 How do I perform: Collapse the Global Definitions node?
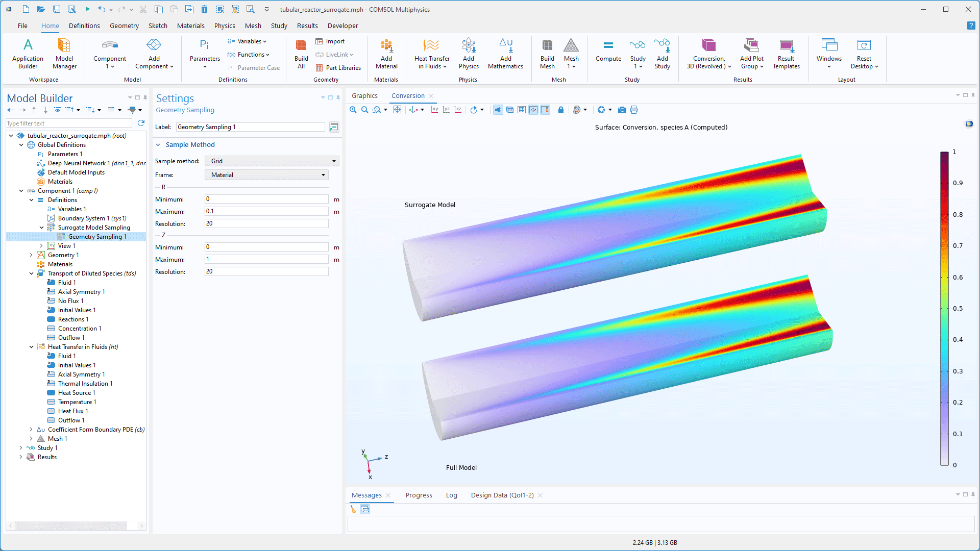21,145
